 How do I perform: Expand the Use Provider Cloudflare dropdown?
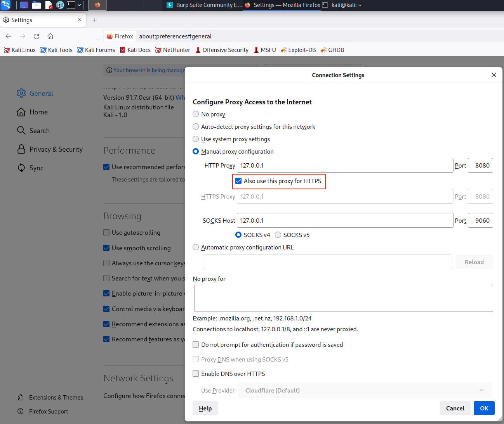(x=364, y=391)
